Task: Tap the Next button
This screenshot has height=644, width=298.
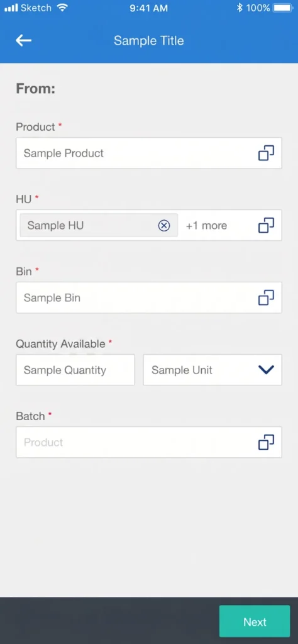Action: (x=255, y=621)
